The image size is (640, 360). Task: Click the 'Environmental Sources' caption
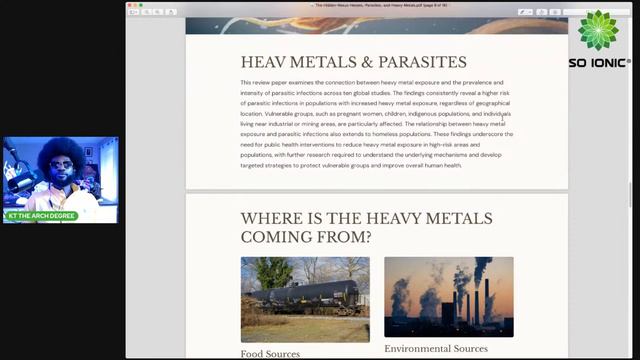point(436,349)
